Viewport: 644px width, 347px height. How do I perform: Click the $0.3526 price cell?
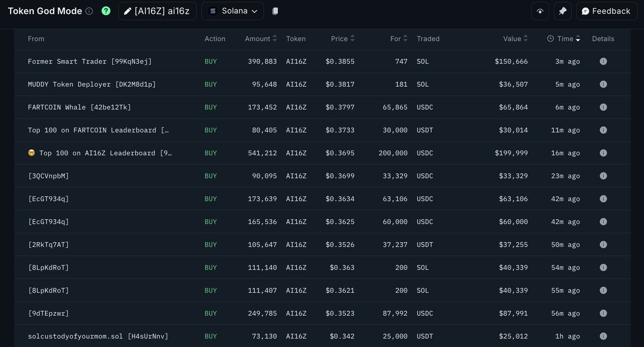click(x=340, y=244)
